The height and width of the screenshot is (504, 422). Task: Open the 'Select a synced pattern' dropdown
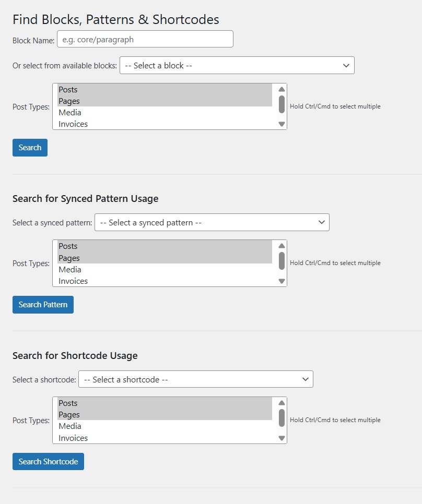pyautogui.click(x=212, y=222)
